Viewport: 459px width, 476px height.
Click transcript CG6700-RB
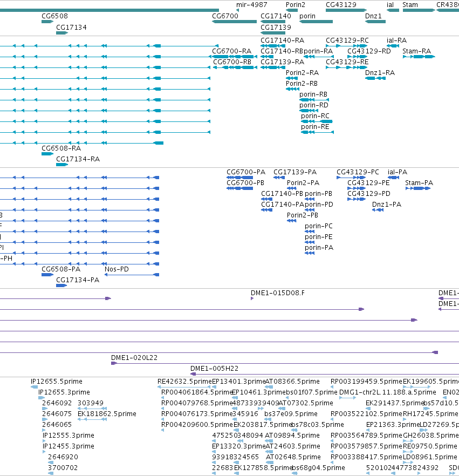[x=235, y=67]
